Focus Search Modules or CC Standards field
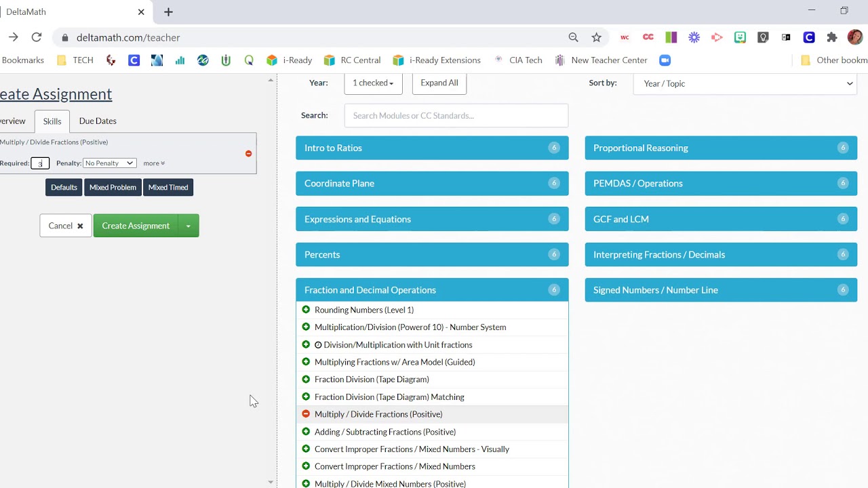 pos(456,115)
